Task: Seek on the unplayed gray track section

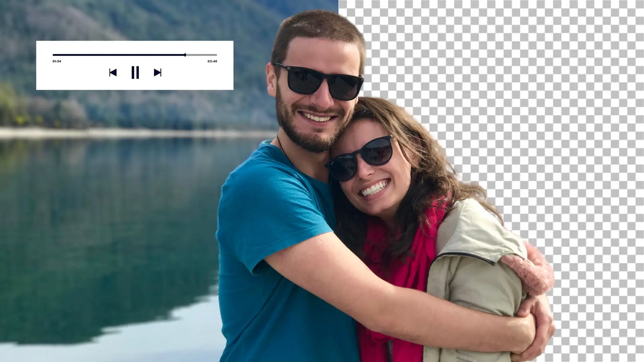Action: [x=202, y=55]
